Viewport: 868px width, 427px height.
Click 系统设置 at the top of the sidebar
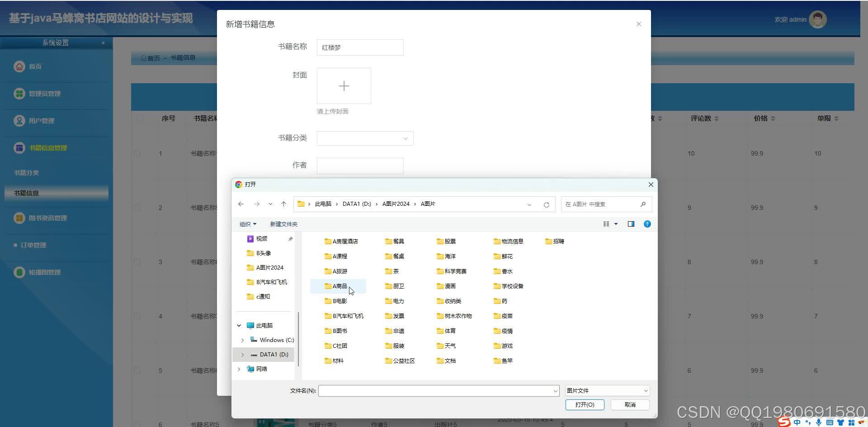point(56,42)
